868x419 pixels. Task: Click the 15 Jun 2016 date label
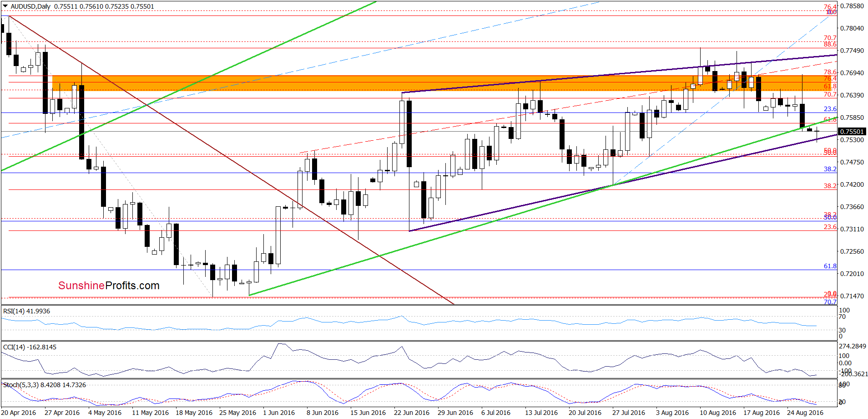pos(368,413)
